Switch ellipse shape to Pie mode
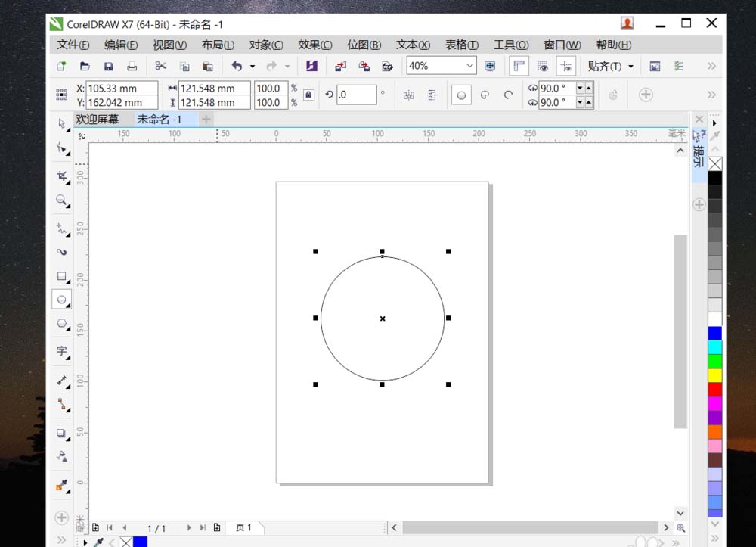The width and height of the screenshot is (756, 547). pyautogui.click(x=485, y=95)
